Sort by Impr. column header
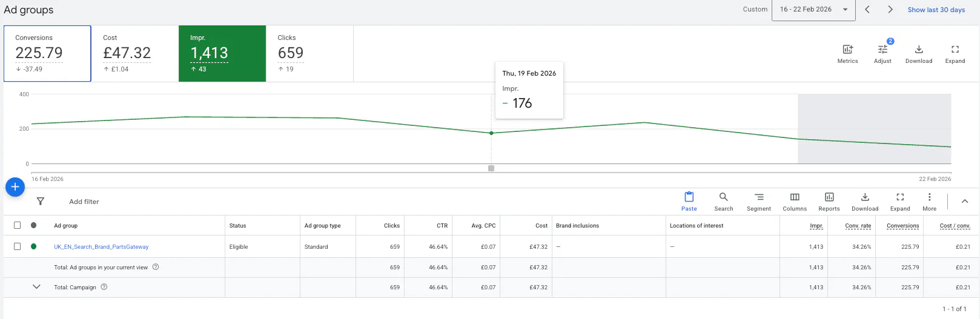The width and height of the screenshot is (980, 319). coord(816,226)
